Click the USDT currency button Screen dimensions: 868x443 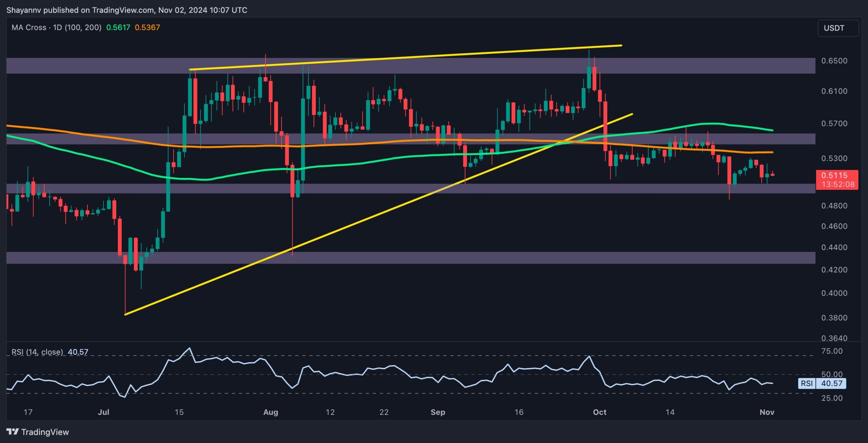coord(834,28)
